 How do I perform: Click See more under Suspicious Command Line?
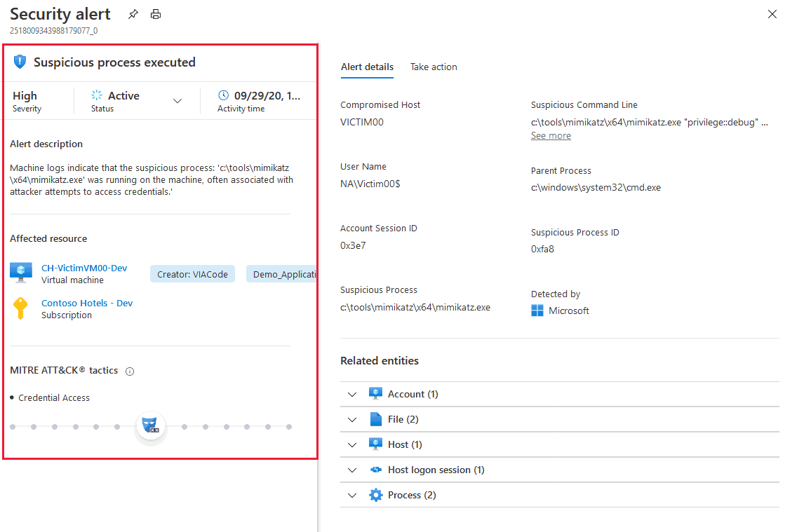(551, 136)
